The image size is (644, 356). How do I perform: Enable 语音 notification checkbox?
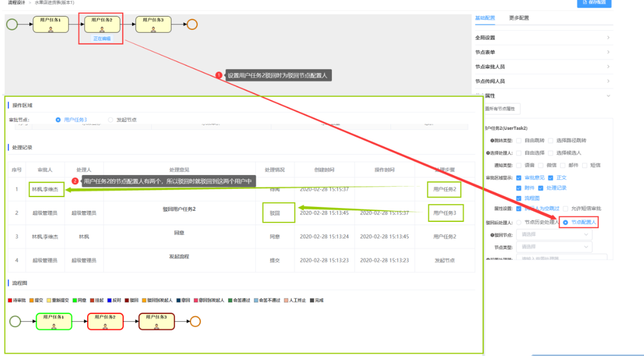tap(519, 165)
